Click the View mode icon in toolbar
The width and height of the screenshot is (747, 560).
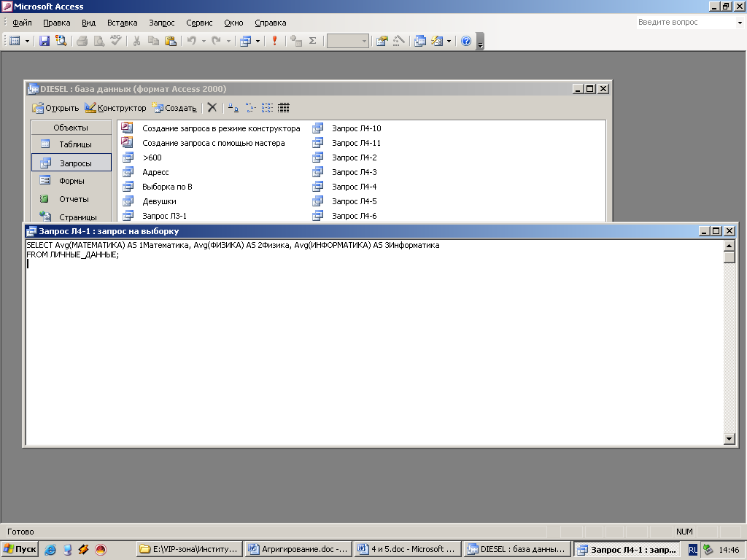pos(15,41)
